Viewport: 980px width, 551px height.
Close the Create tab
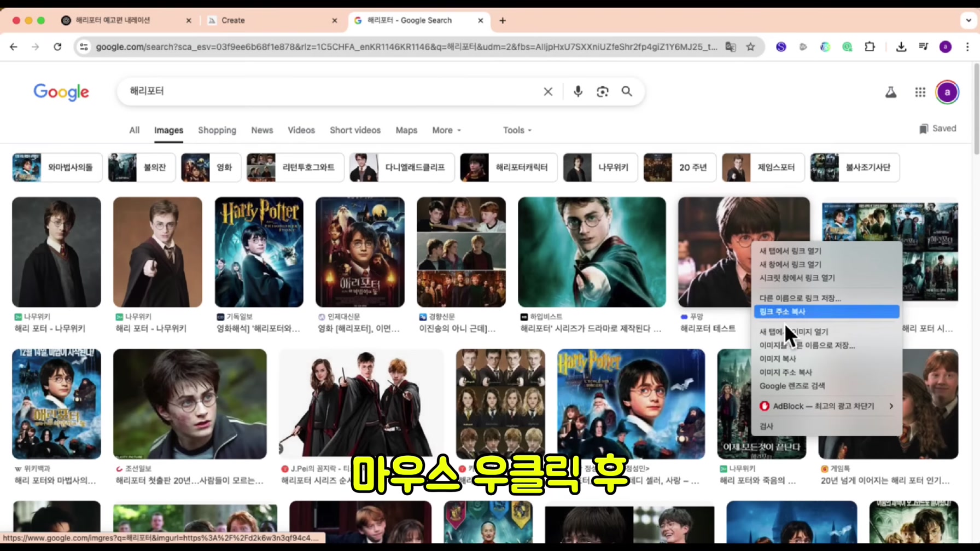[335, 21]
